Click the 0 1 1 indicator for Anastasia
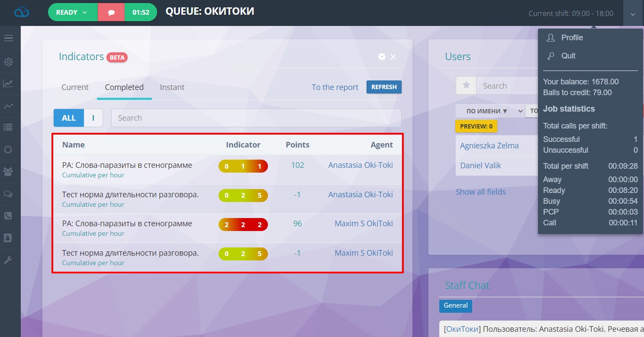 tap(243, 166)
